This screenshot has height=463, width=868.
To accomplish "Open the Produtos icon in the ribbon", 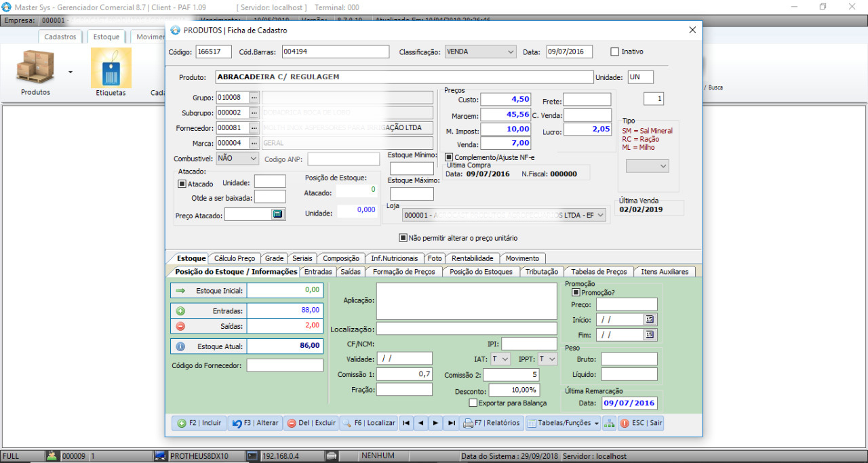I will pos(35,68).
